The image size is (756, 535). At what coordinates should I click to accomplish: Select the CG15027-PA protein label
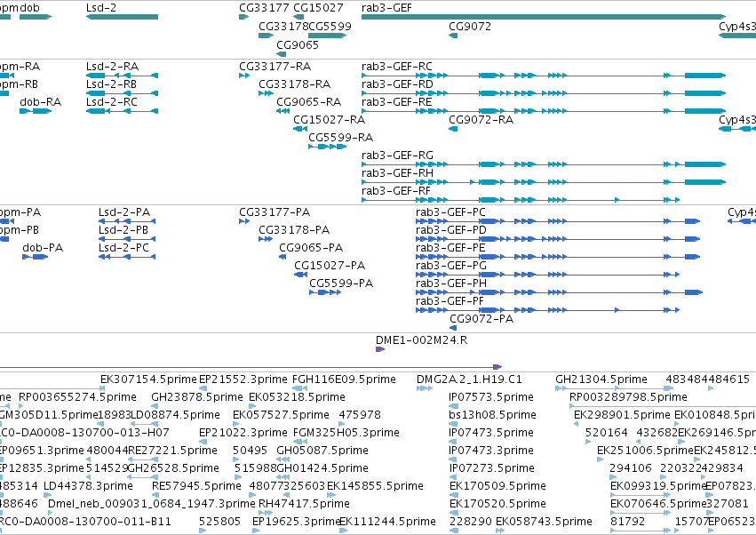pos(330,266)
